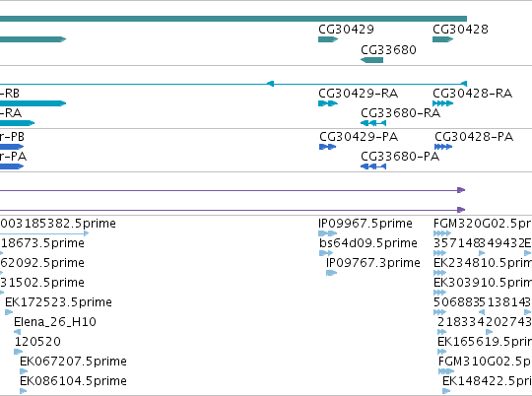Select the CG33680 gene arrow
This screenshot has width=532, height=396.
(x=371, y=60)
